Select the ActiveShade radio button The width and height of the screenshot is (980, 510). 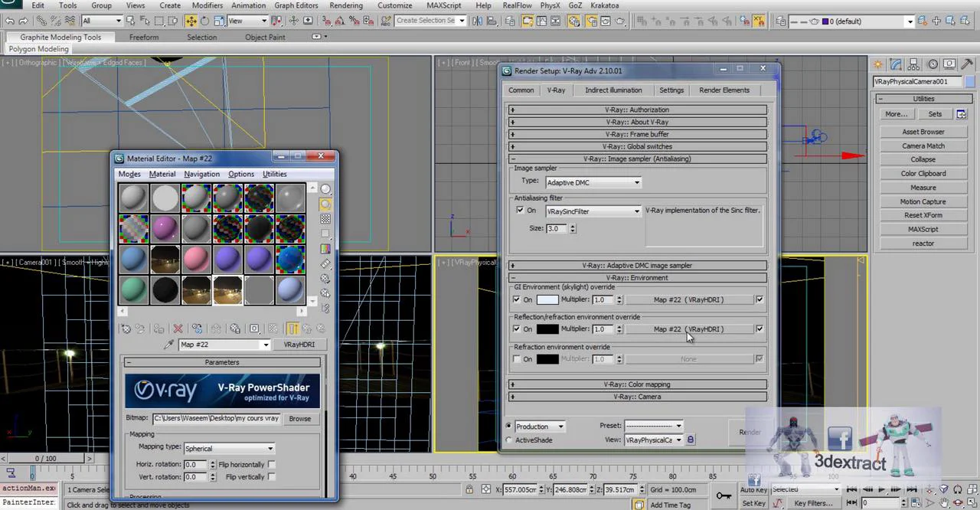pos(509,440)
